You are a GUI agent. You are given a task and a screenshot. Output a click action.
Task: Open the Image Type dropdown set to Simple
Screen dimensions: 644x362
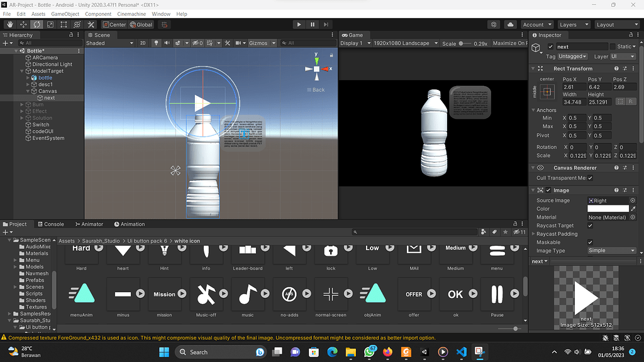tap(611, 250)
